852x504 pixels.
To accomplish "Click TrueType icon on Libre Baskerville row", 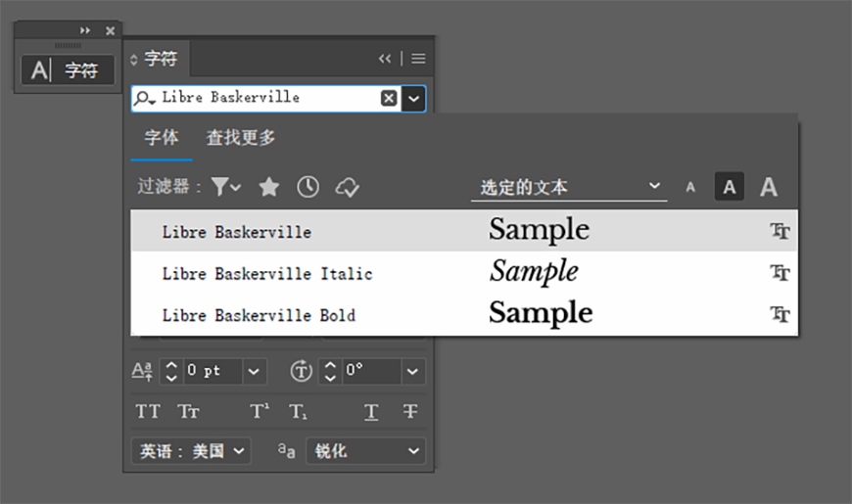I will 780,231.
